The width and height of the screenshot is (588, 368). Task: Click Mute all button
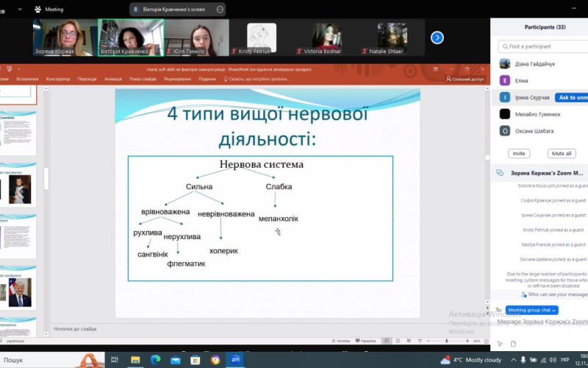(562, 153)
